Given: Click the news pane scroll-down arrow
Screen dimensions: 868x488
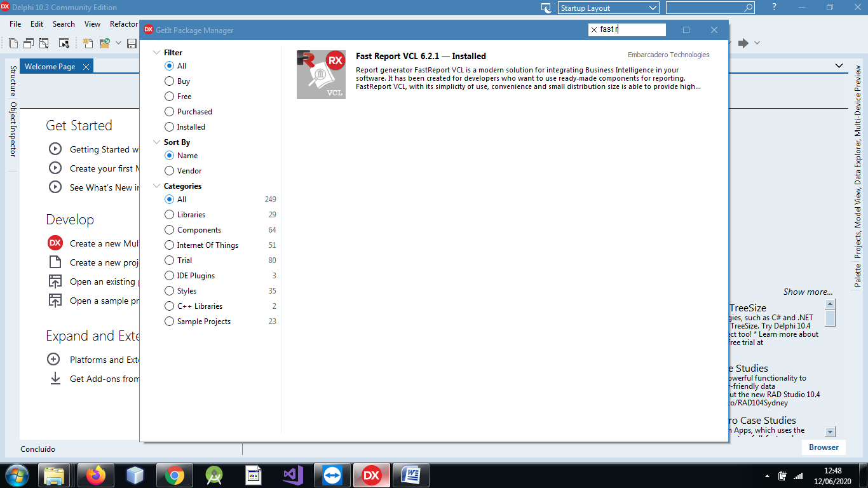Looking at the screenshot, I should (x=831, y=432).
